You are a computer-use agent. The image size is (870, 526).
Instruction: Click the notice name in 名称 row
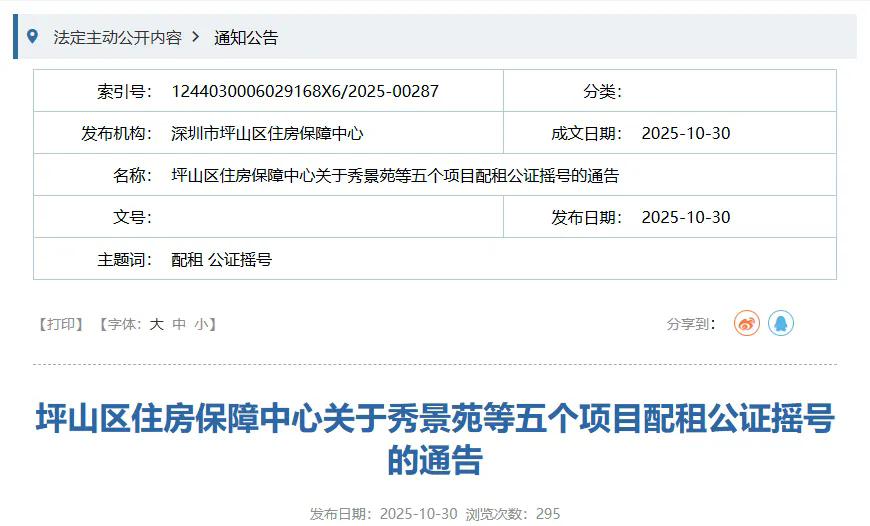(395, 175)
